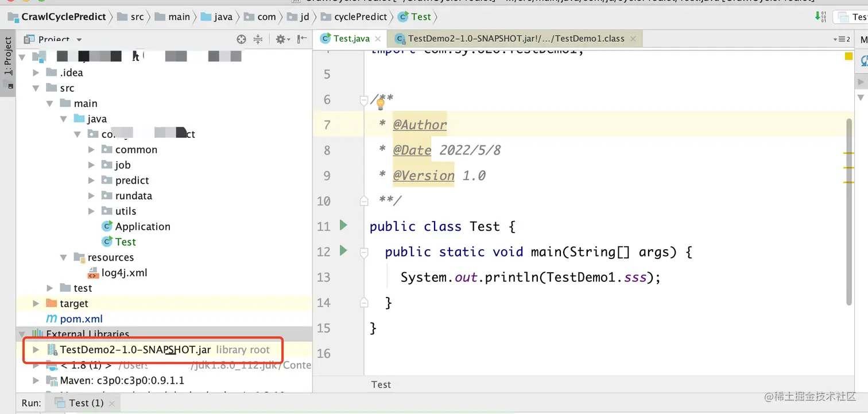The width and height of the screenshot is (868, 414).
Task: Click TestDemo1.sss in the println call
Action: [597, 277]
